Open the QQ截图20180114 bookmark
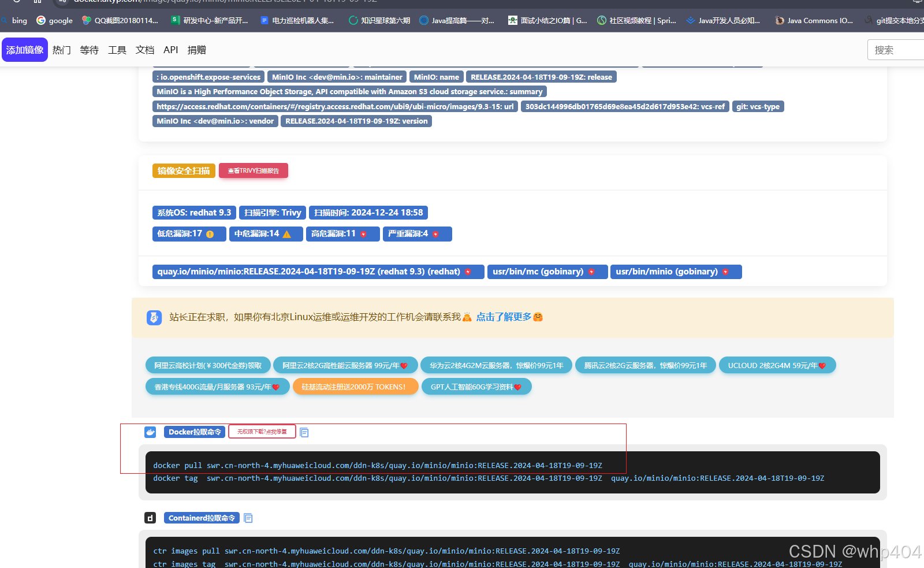924x568 pixels. [x=120, y=20]
